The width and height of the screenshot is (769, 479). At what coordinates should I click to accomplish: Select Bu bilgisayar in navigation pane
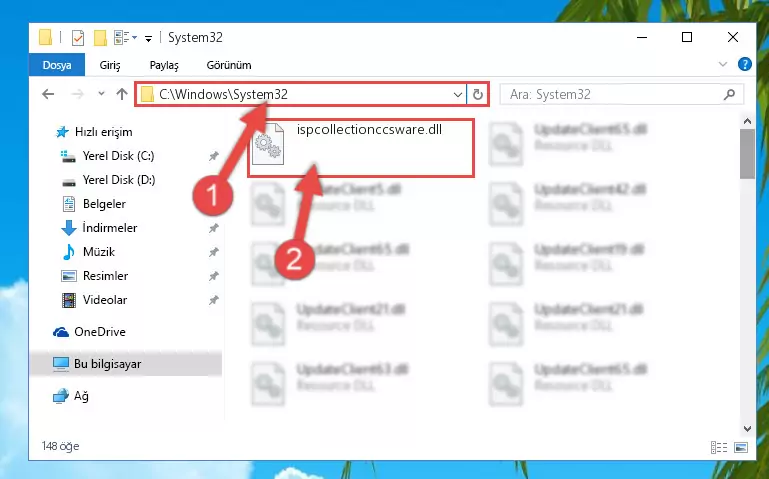tap(107, 364)
